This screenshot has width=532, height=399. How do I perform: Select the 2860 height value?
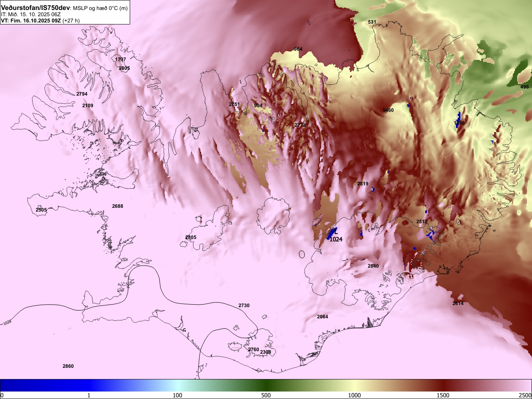tap(68, 366)
